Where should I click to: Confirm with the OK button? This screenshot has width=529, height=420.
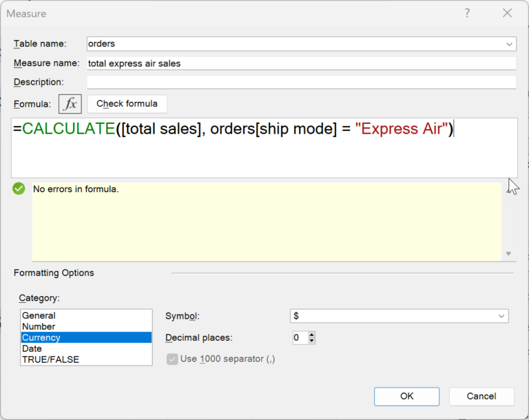click(x=406, y=396)
